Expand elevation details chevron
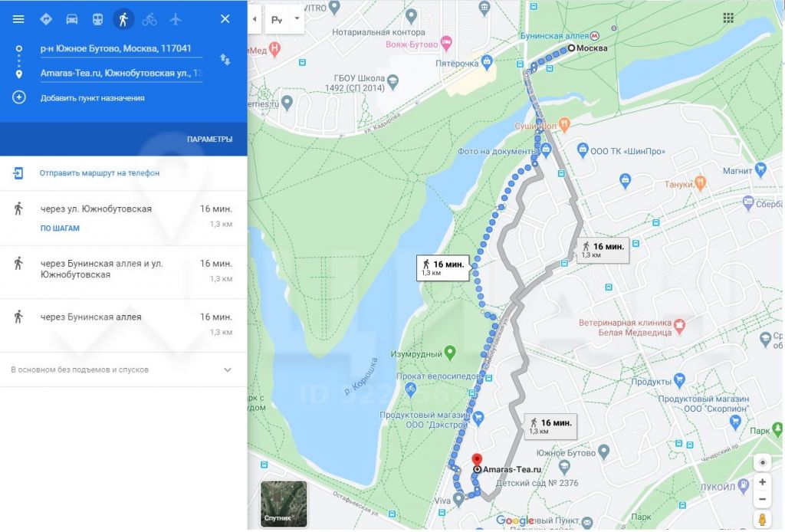 [x=227, y=369]
